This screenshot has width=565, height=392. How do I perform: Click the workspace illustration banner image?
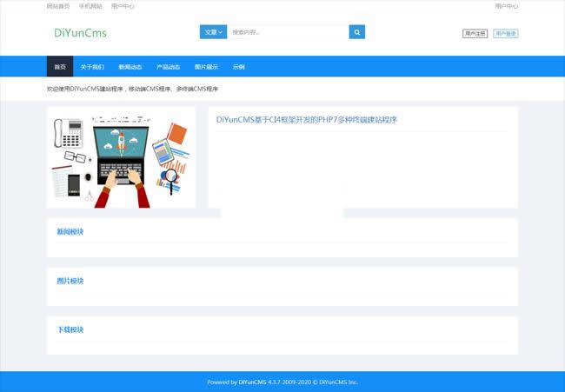121,157
